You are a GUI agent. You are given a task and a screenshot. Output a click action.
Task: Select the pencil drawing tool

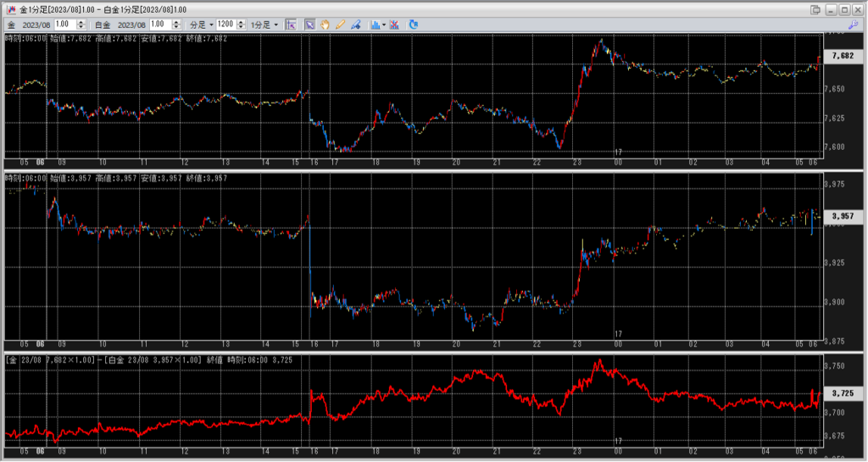[339, 25]
